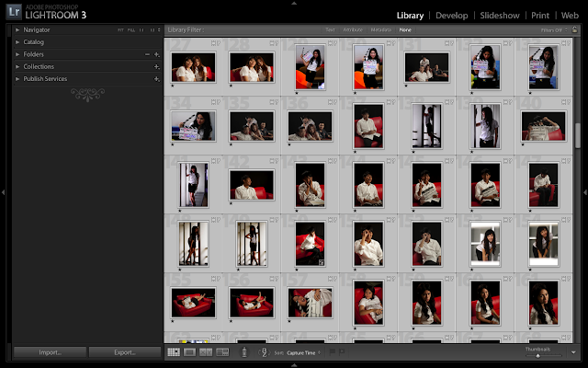Click the star rating under photo 134
The image size is (588, 368).
coord(173,144)
